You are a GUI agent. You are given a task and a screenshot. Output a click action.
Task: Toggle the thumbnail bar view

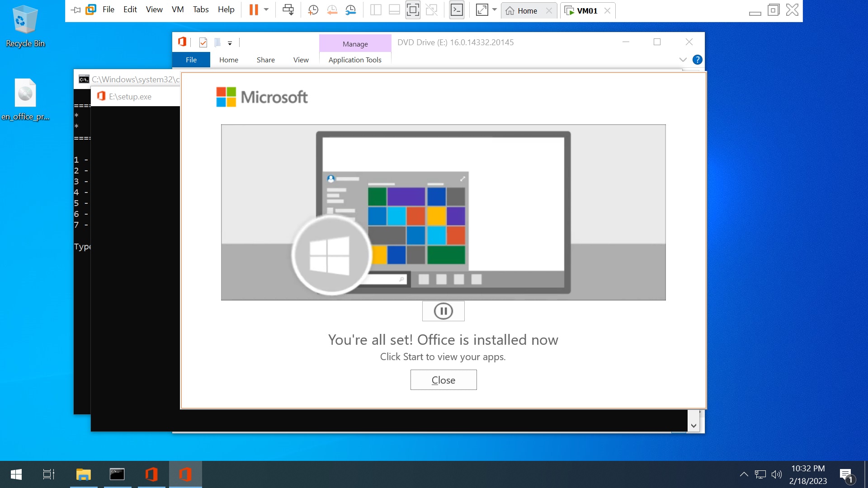(394, 10)
